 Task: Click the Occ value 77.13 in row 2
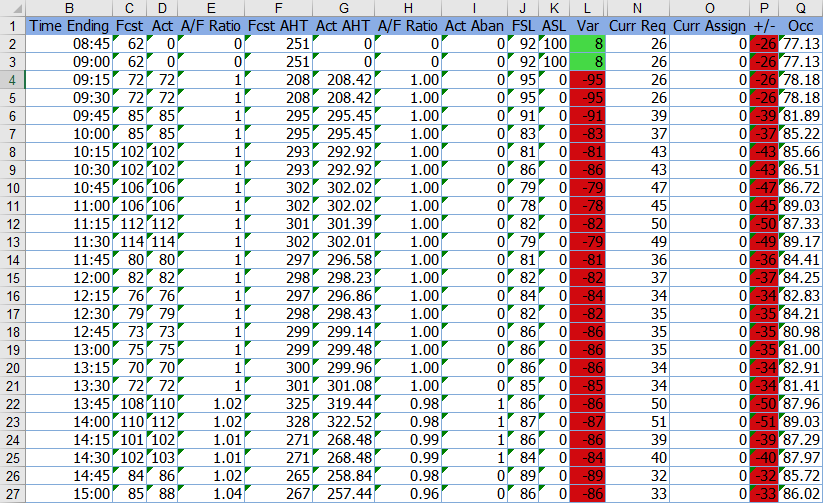click(x=799, y=43)
